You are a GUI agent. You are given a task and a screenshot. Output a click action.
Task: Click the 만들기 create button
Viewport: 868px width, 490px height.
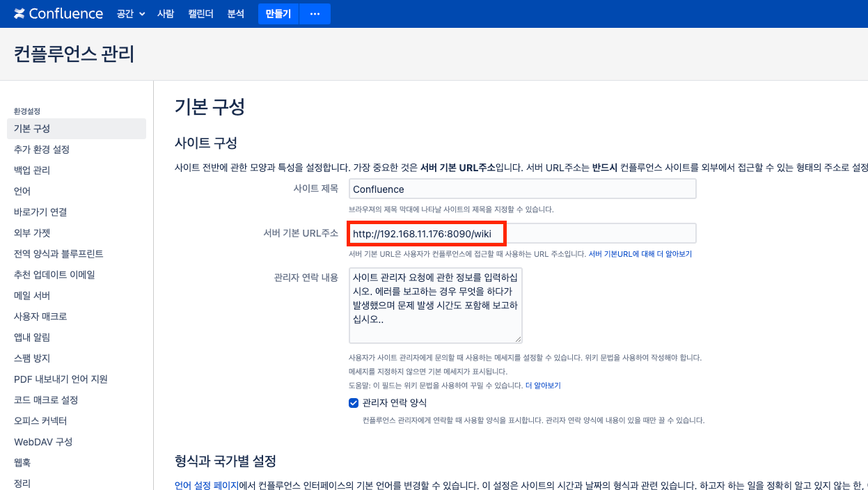278,14
